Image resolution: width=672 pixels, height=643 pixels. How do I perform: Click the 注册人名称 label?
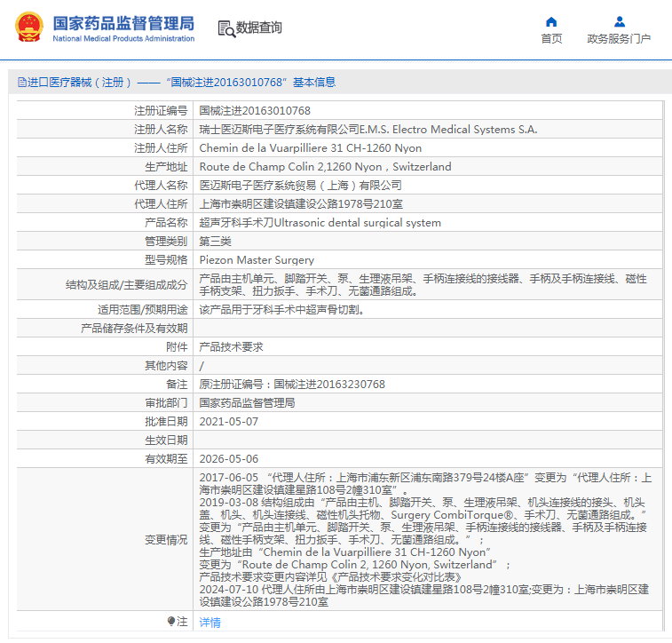coord(161,130)
